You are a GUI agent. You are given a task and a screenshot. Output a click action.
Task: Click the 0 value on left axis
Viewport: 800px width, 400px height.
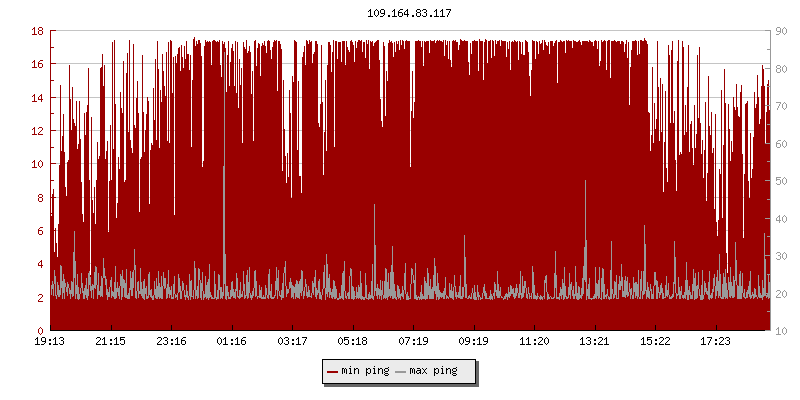point(39,331)
